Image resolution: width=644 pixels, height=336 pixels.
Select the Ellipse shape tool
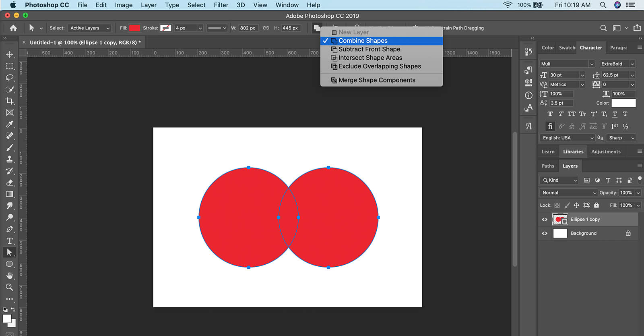point(10,264)
